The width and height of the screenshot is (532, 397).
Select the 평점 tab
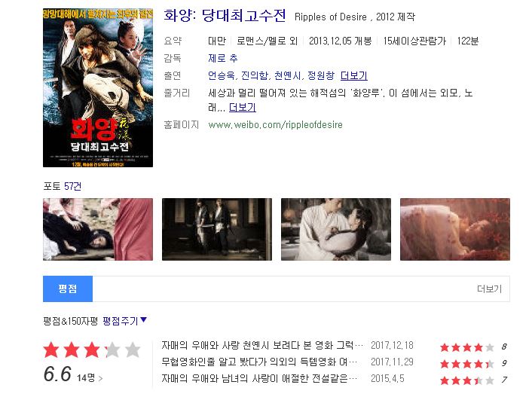(x=68, y=289)
